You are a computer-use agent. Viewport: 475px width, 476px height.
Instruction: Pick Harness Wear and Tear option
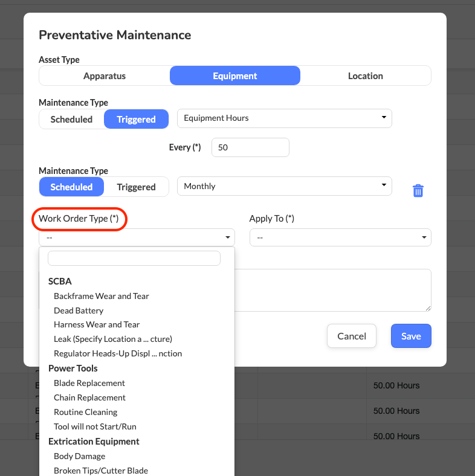click(x=97, y=324)
